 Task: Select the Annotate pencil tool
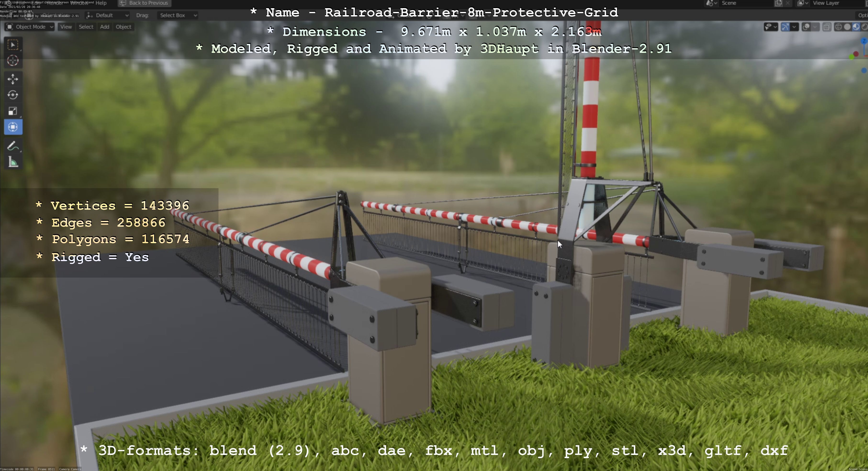[13, 146]
